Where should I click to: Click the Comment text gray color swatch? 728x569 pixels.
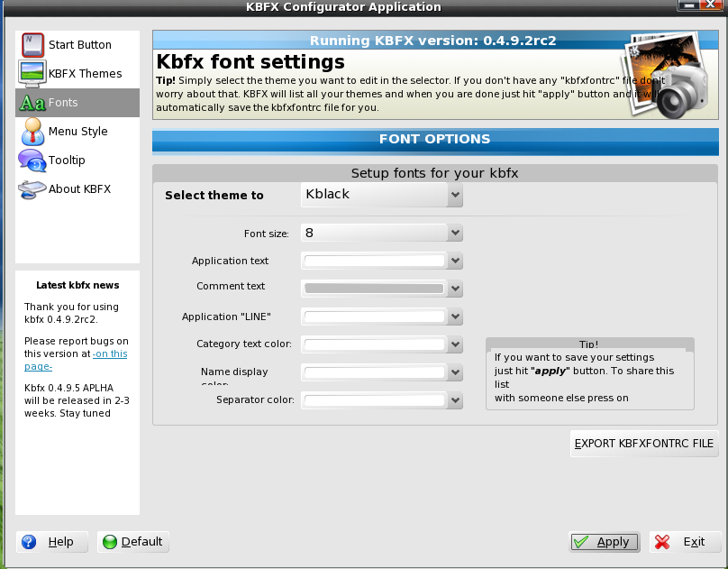pos(374,289)
